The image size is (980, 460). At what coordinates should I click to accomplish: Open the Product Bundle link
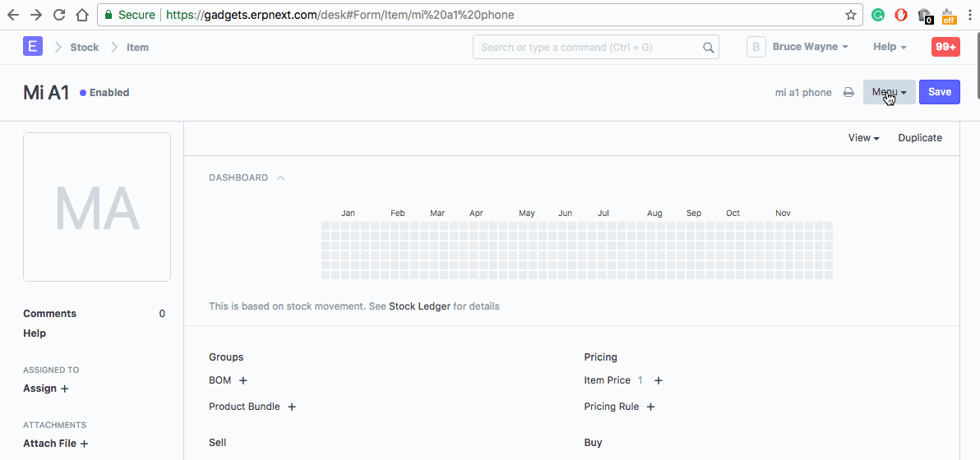(x=244, y=407)
